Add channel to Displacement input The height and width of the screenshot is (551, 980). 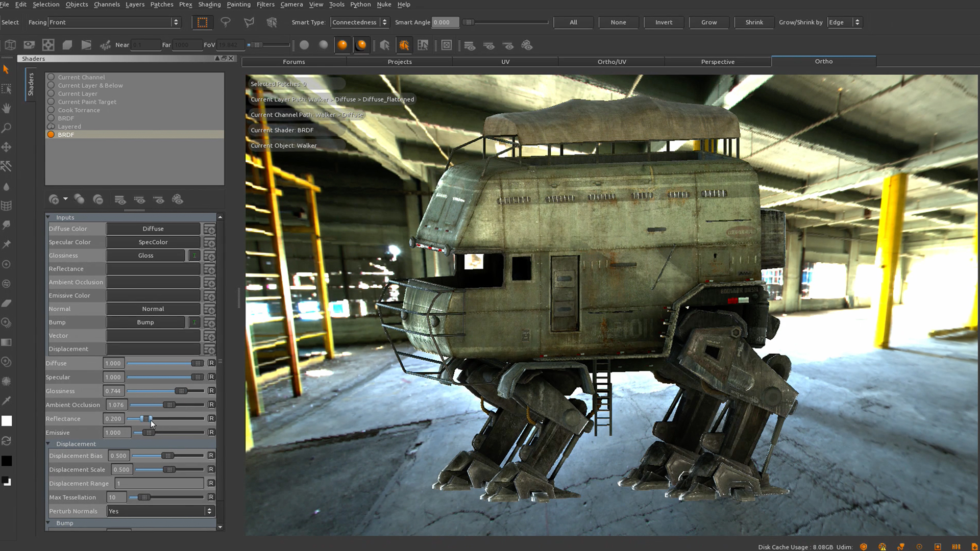210,349
